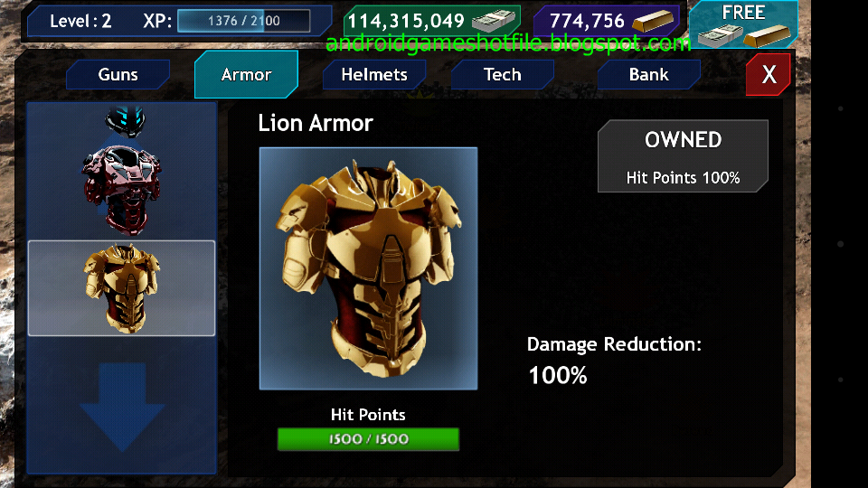Click the large Lion Armor preview image
Image resolution: width=868 pixels, height=488 pixels.
pyautogui.click(x=368, y=269)
